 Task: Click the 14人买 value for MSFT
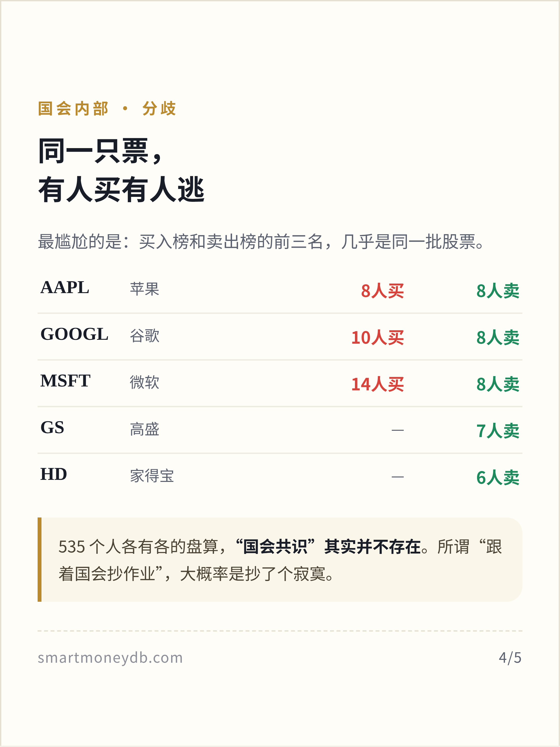point(377,384)
